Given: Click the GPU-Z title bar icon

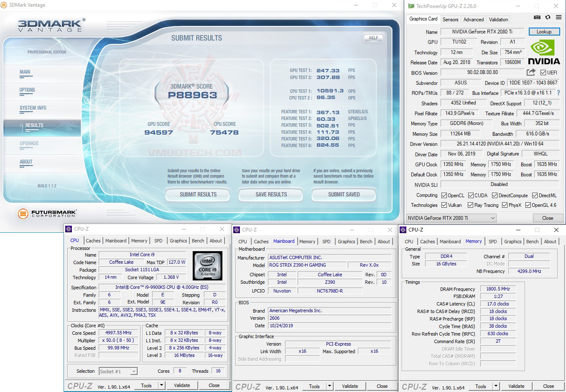Looking at the screenshot, I should tap(411, 6).
